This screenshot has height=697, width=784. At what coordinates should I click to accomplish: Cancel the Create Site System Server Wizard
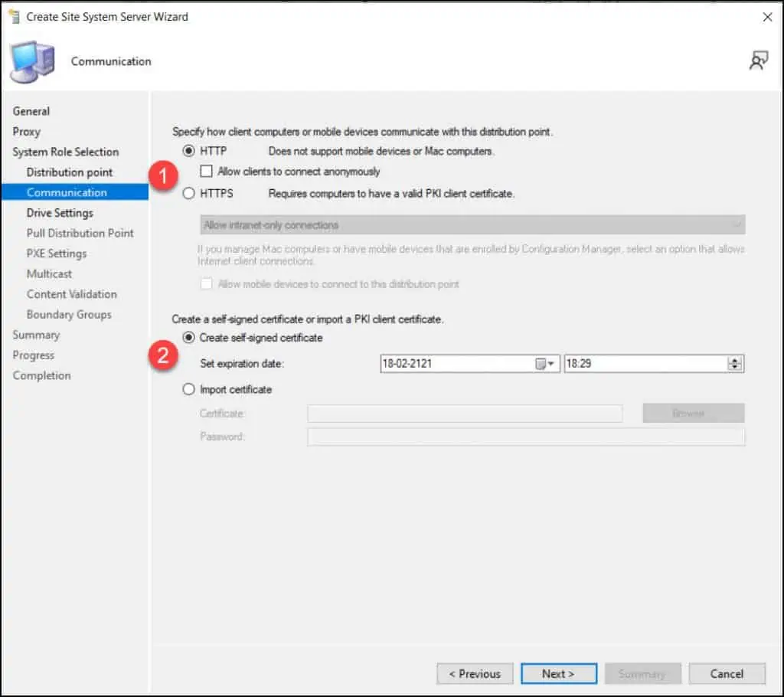point(727,673)
